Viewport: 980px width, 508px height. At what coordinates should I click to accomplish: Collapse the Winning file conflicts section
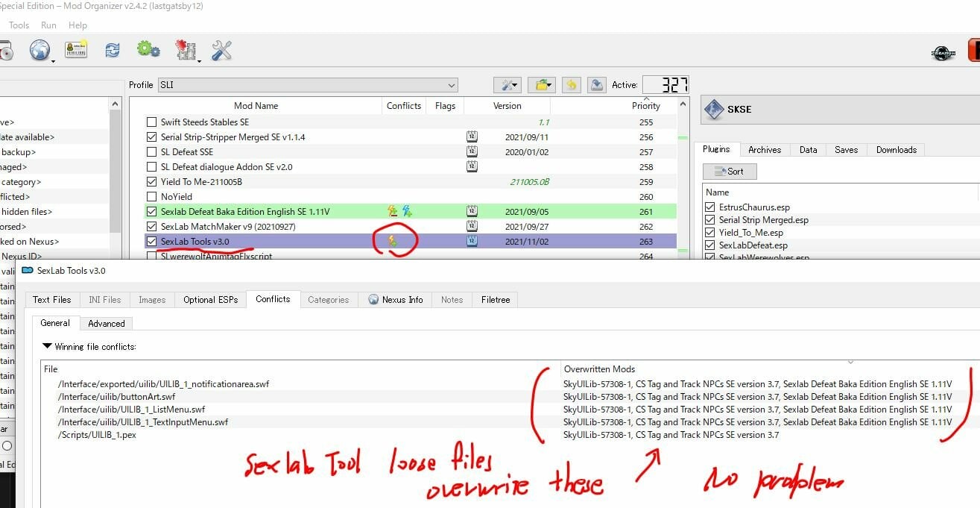coord(48,346)
